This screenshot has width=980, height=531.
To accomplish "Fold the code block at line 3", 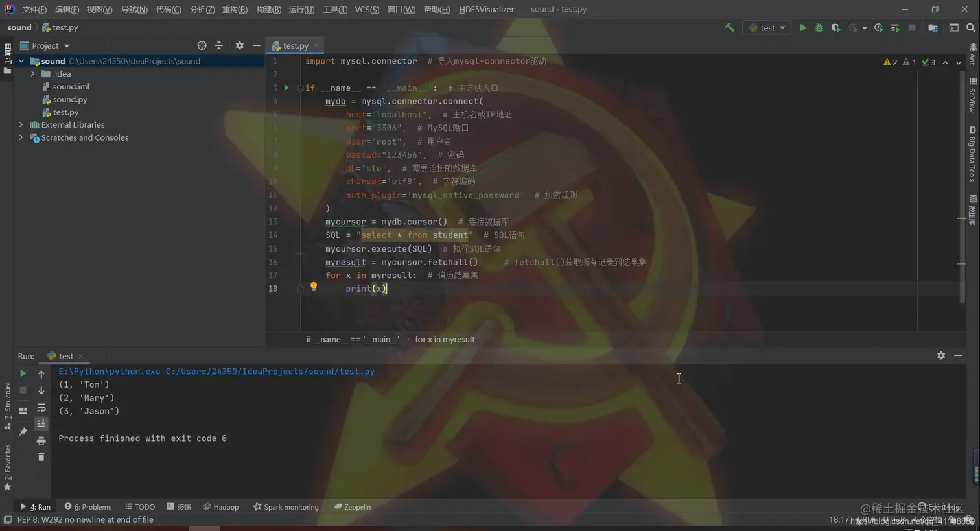I will (300, 88).
